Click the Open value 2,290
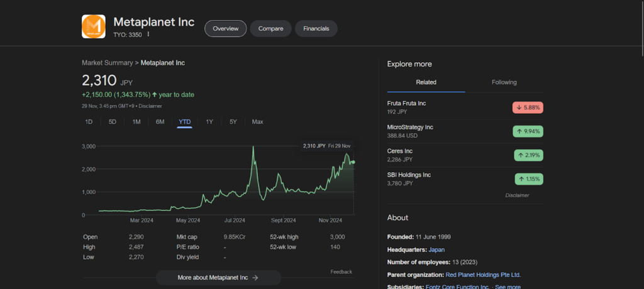Screen dimensions: 644x289 (136, 237)
